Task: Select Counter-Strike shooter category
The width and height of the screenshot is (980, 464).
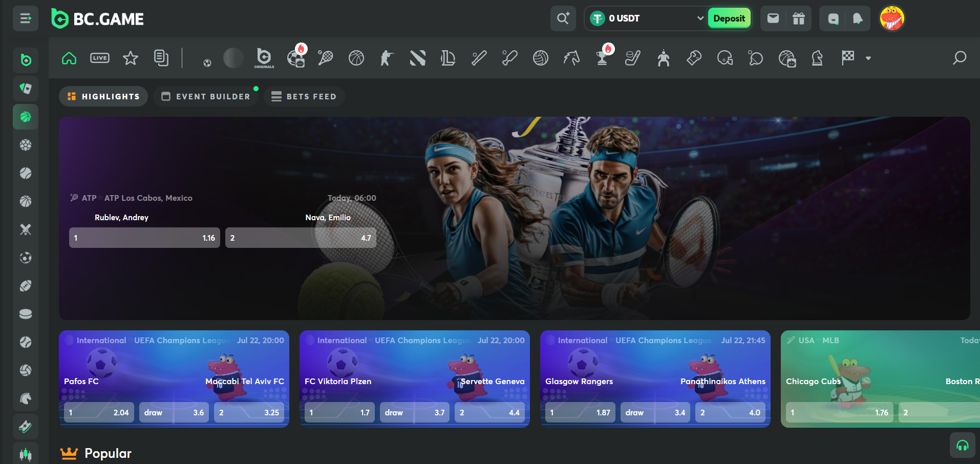Action: click(387, 58)
